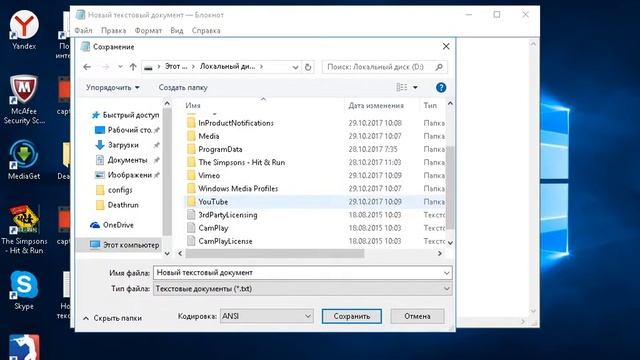Open Yandex browser desktop shortcut

pos(24,30)
